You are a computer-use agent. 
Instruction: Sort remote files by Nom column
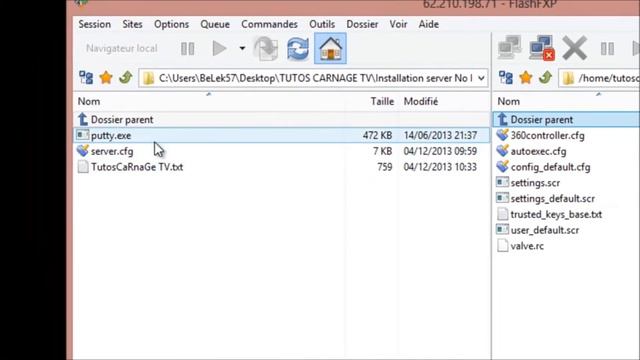tap(509, 101)
